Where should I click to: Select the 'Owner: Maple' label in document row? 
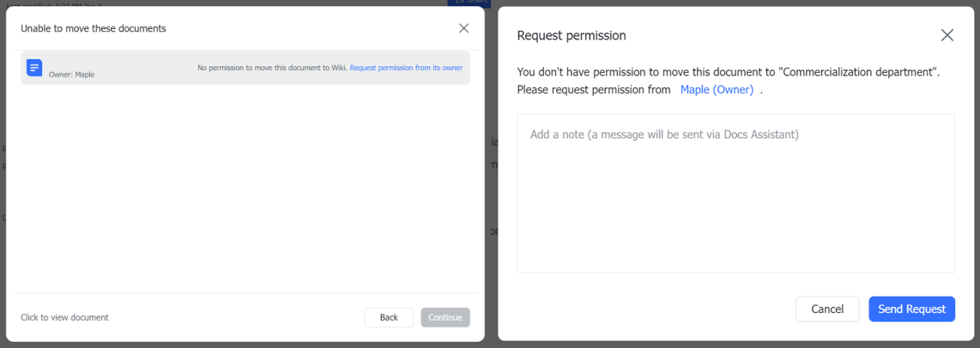pos(72,75)
